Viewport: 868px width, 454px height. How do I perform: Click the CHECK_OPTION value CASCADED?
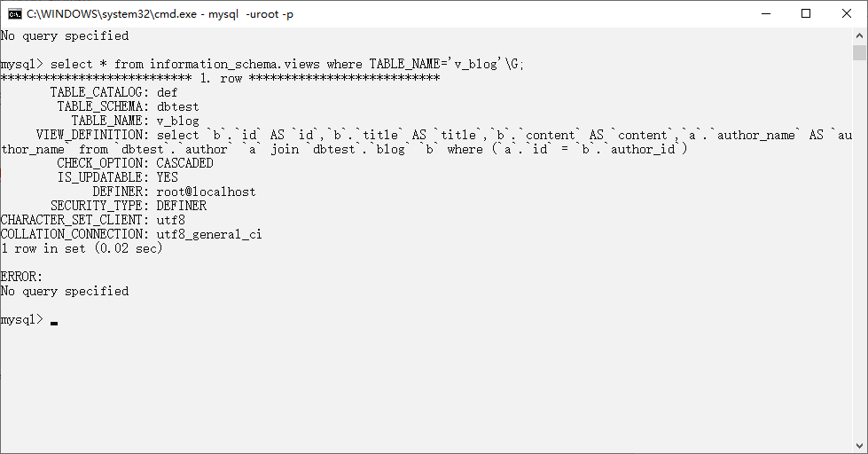[185, 163]
